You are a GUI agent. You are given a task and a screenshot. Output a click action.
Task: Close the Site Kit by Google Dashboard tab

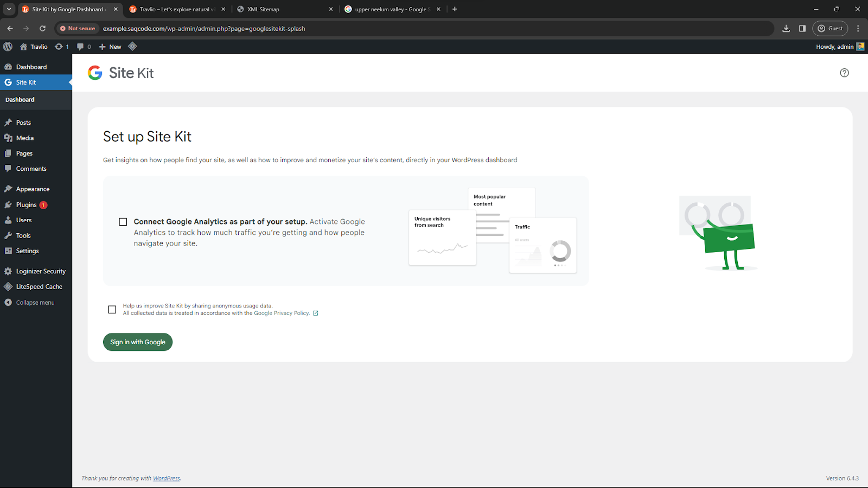point(116,9)
